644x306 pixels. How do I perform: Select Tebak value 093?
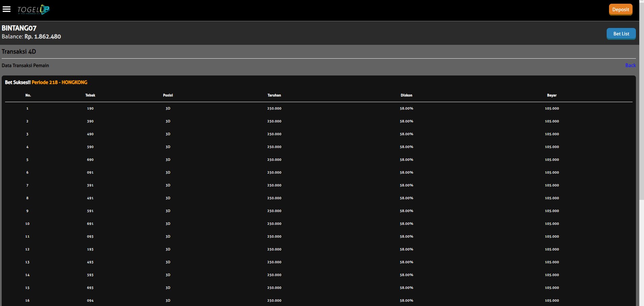pyautogui.click(x=90, y=237)
